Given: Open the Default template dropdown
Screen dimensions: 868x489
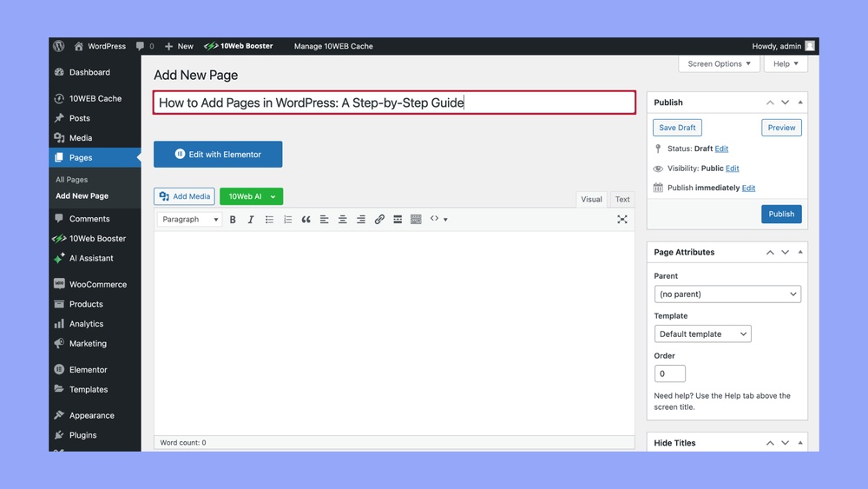Looking at the screenshot, I should pos(702,334).
